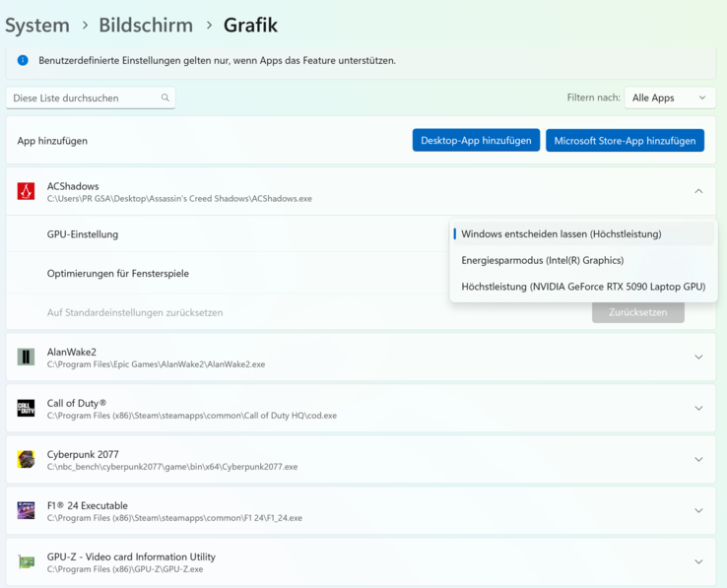This screenshot has height=588, width=727.
Task: Click the AlanWake2 app icon
Action: 26,358
